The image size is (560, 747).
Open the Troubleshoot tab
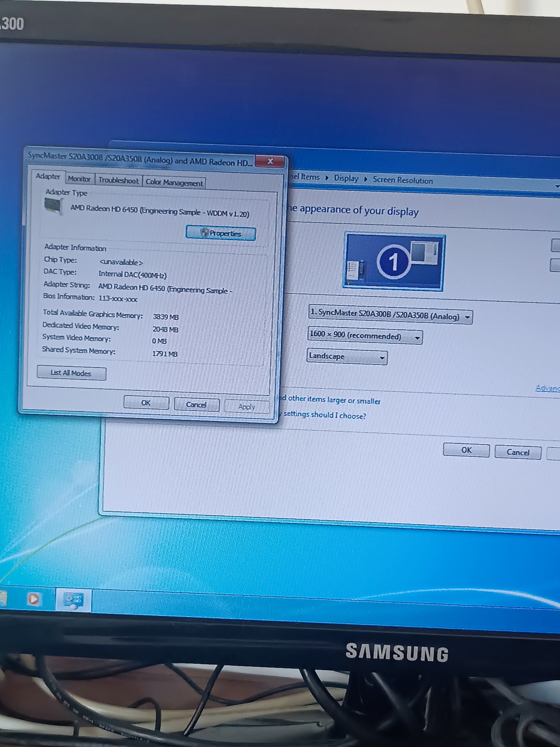(x=118, y=180)
